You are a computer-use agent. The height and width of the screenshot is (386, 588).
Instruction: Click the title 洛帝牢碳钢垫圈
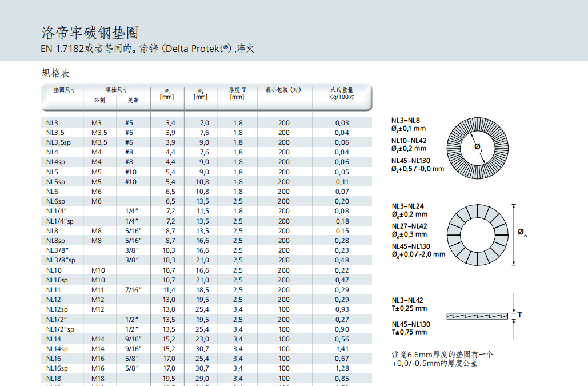90,33
